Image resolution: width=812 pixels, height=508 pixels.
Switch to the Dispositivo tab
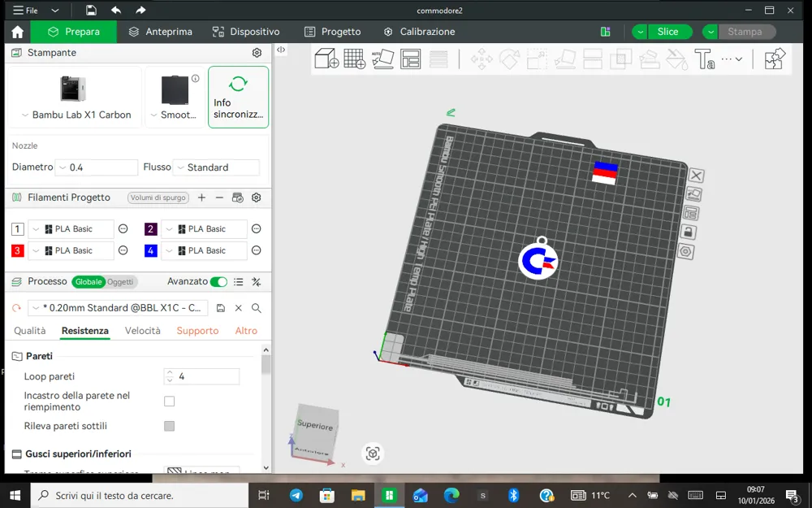point(246,32)
